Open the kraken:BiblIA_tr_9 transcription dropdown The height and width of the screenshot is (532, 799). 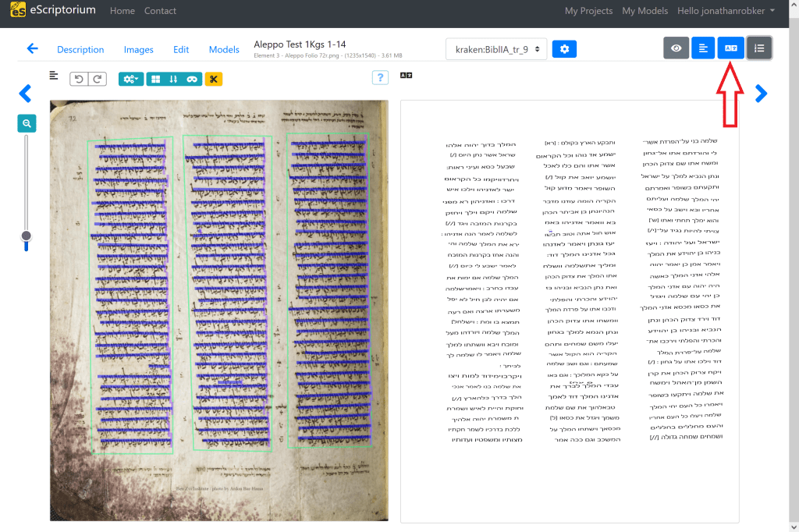pyautogui.click(x=495, y=49)
